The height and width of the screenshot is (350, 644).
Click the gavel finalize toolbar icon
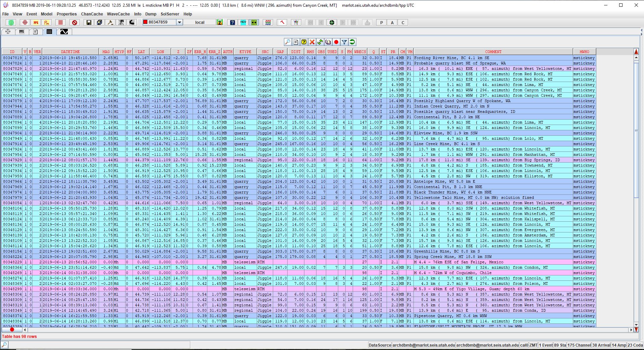click(110, 23)
